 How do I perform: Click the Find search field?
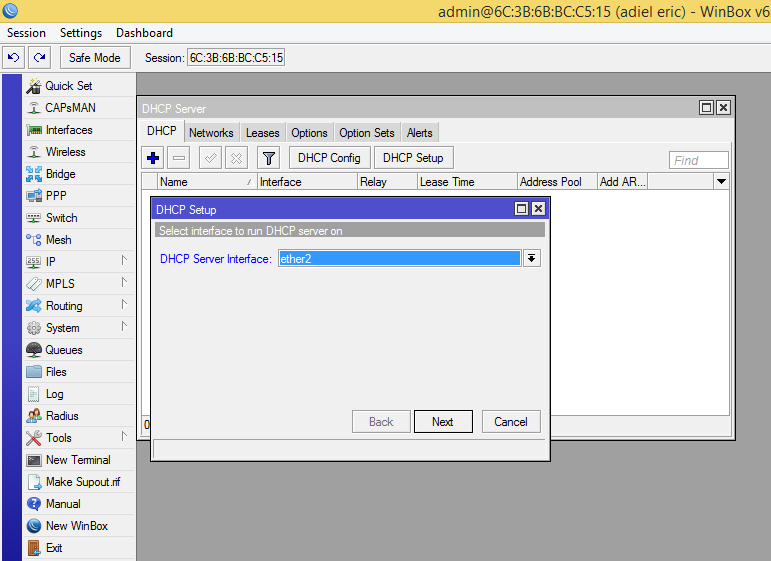(x=699, y=160)
